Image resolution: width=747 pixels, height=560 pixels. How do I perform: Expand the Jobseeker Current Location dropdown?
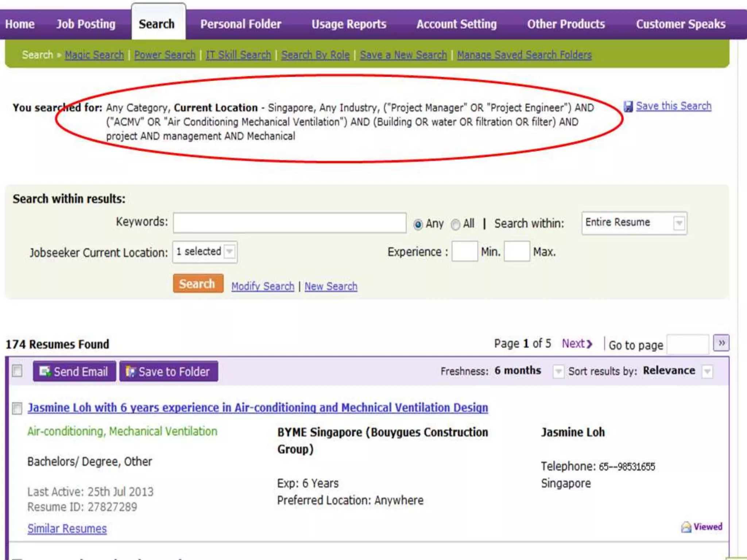click(x=229, y=252)
